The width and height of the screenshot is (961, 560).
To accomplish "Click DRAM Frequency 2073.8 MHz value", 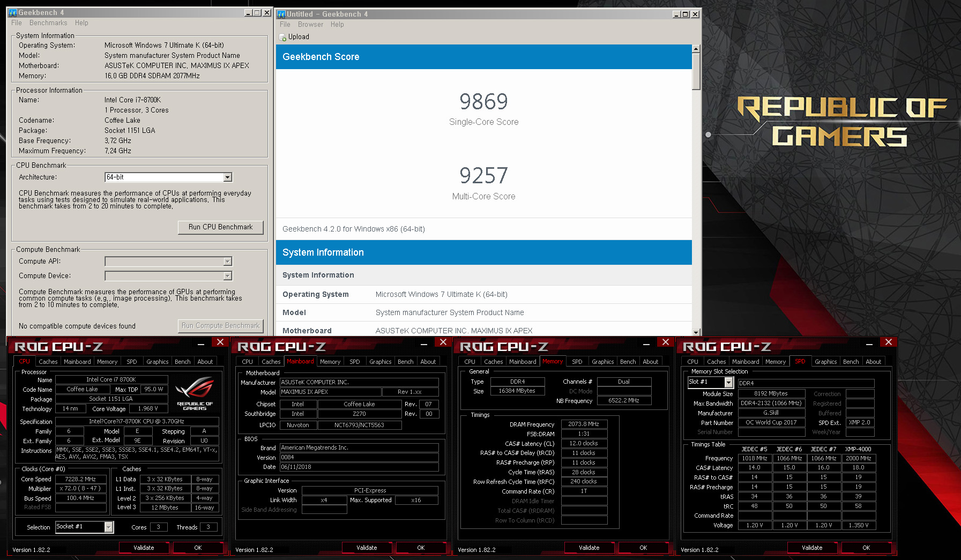I will (584, 424).
